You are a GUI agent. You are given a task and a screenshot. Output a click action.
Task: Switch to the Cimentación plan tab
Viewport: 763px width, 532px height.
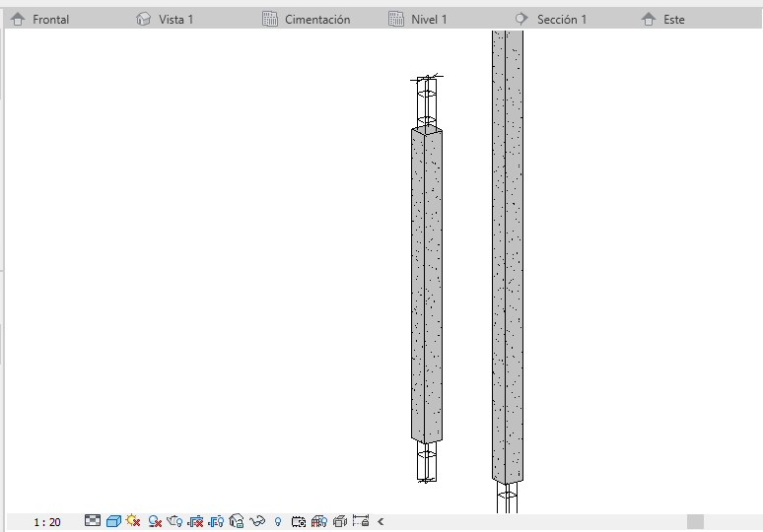pyautogui.click(x=306, y=20)
